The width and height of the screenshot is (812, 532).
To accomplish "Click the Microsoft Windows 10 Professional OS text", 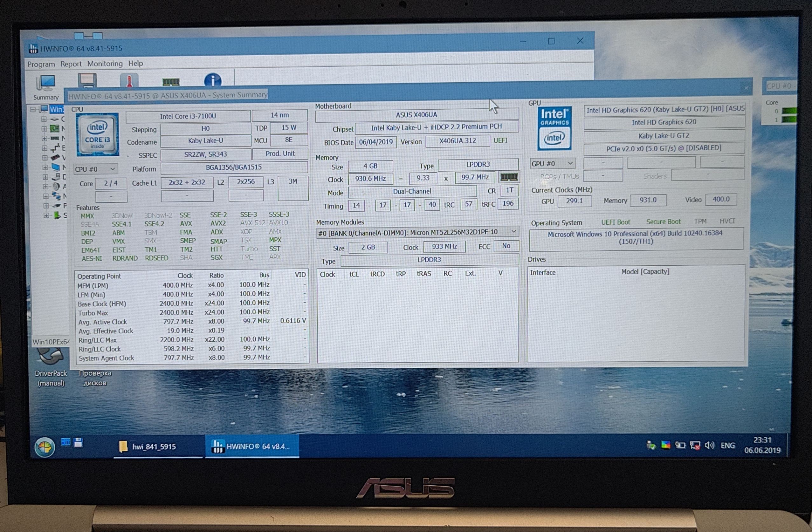I will (635, 237).
